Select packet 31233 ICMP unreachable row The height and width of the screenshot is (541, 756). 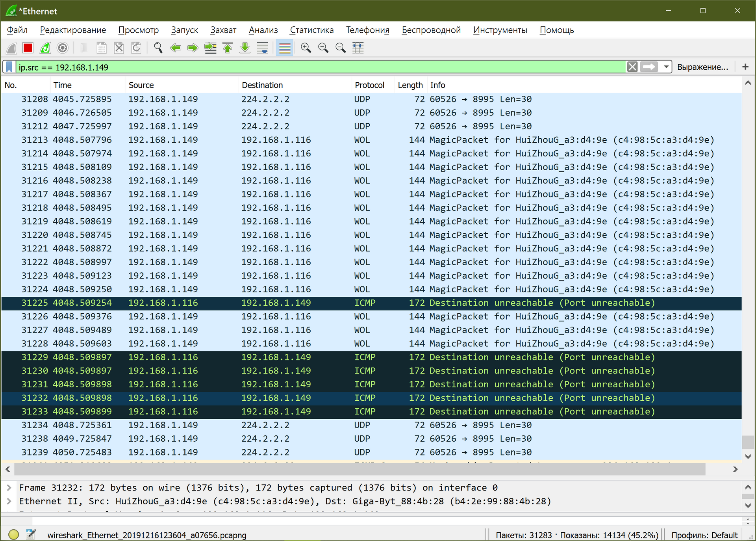click(371, 412)
